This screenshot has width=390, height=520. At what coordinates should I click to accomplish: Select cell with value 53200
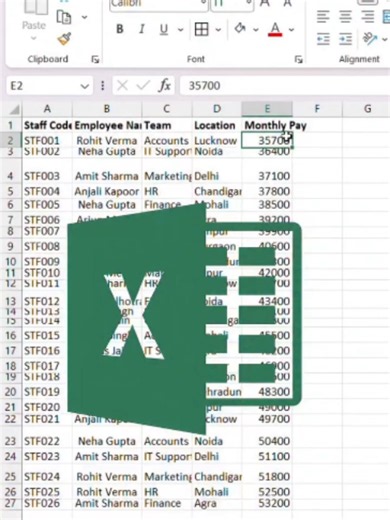coord(267,503)
